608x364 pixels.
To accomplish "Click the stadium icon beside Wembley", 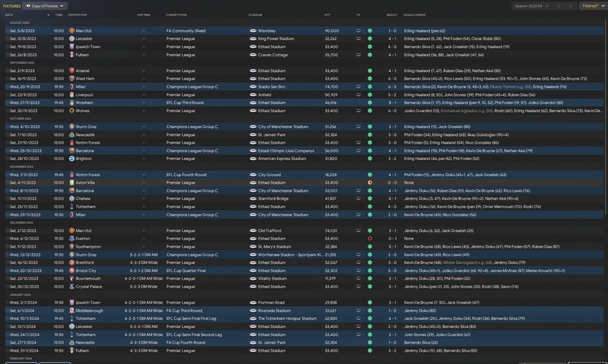I will [253, 31].
